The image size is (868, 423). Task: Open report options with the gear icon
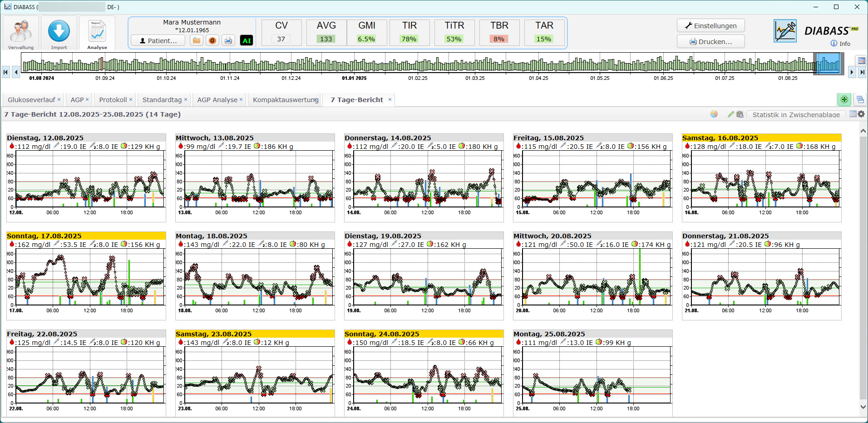[861, 114]
